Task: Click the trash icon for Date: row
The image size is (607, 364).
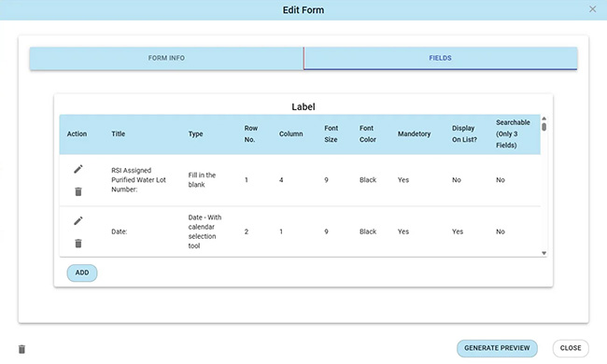Action: (78, 244)
